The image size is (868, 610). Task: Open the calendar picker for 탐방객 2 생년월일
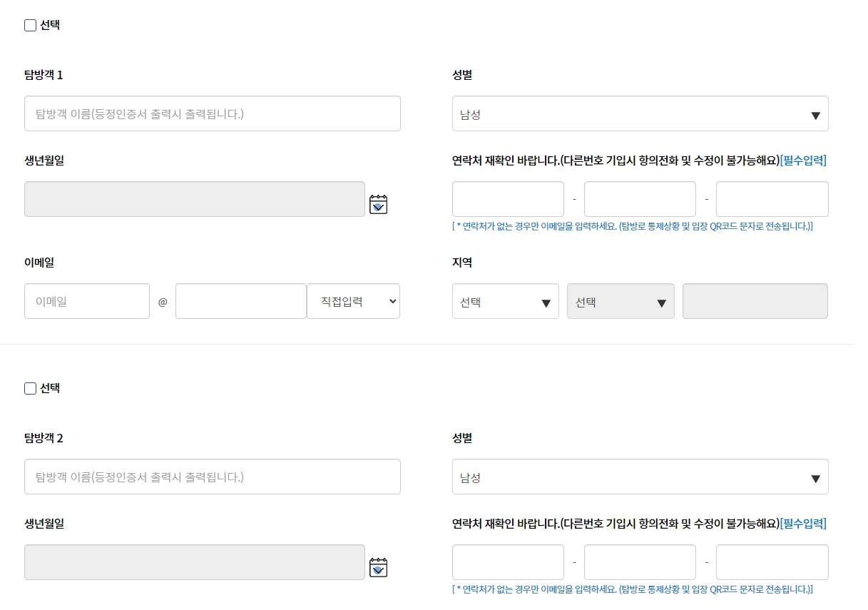pos(378,567)
